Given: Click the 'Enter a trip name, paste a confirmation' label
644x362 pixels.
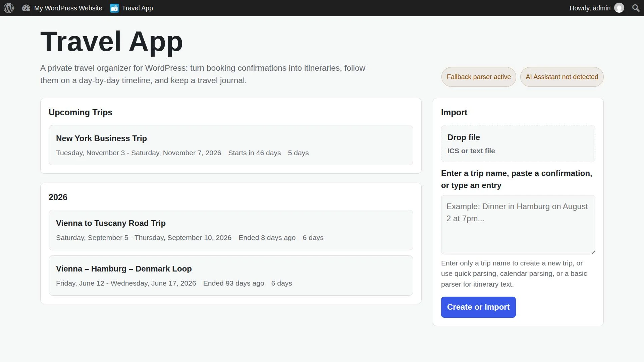Looking at the screenshot, I should 517,179.
